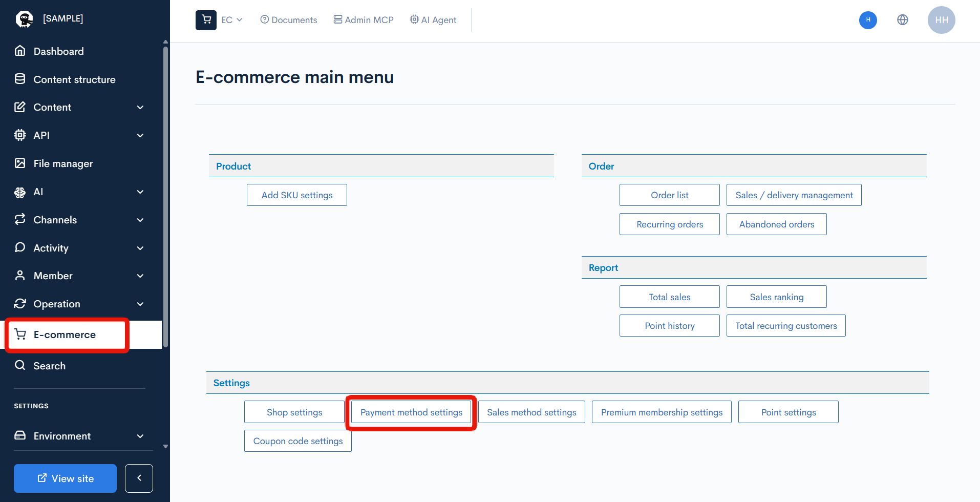Click the API chip icon in sidebar
The image size is (980, 502).
20,135
